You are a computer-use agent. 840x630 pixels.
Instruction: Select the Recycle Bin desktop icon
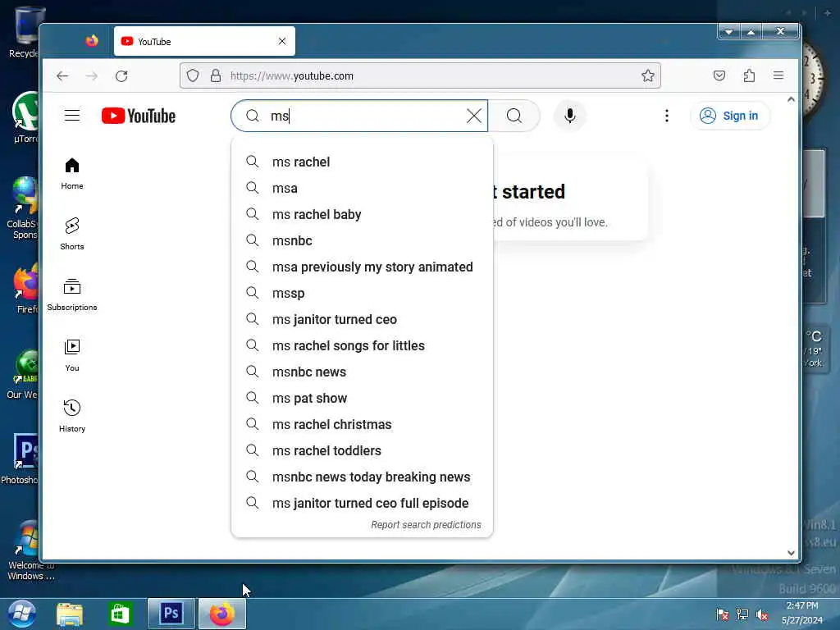22,31
